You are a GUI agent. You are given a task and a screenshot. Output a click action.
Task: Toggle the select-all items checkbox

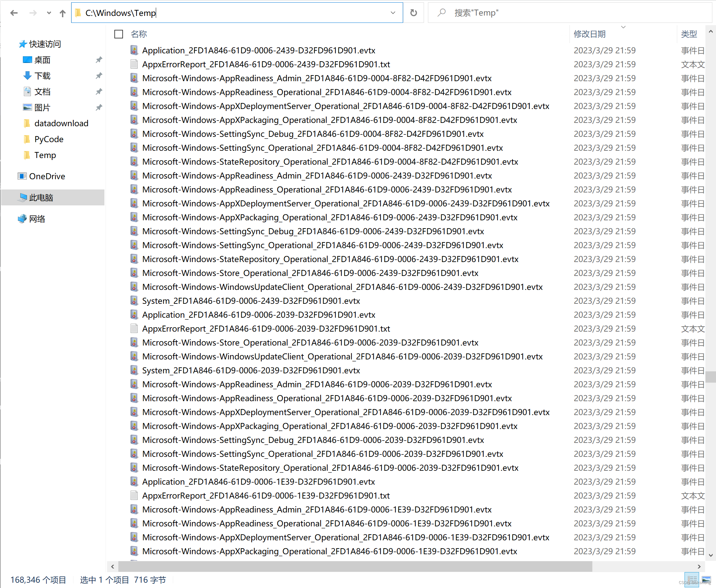pos(119,34)
